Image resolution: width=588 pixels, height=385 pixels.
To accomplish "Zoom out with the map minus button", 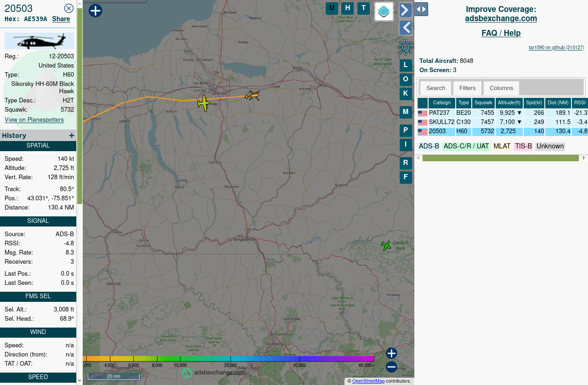I will 391,367.
